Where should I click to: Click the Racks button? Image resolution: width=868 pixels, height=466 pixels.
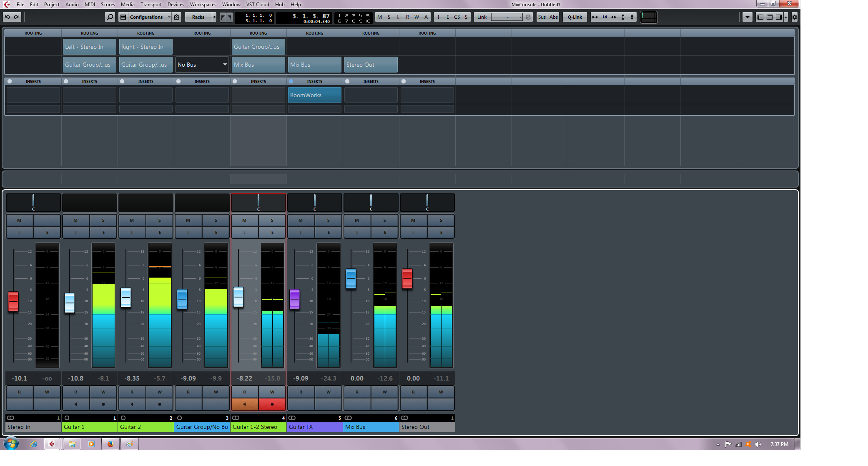198,17
